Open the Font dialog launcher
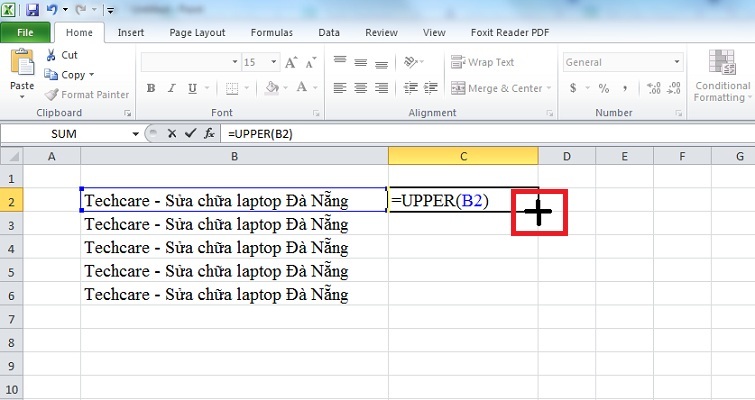Viewport: 755px width, 400px height. pyautogui.click(x=316, y=113)
